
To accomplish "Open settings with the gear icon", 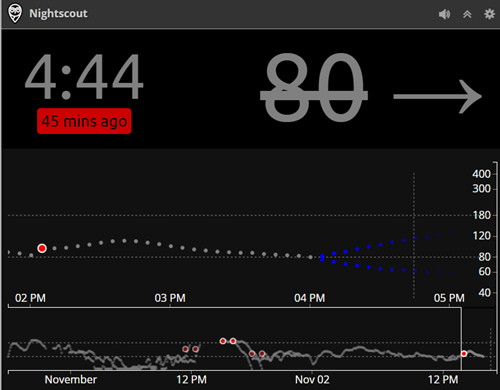I will (489, 14).
